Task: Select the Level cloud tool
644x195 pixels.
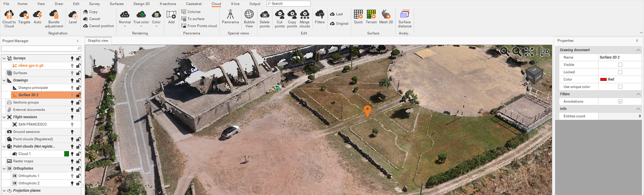Action: tap(73, 17)
